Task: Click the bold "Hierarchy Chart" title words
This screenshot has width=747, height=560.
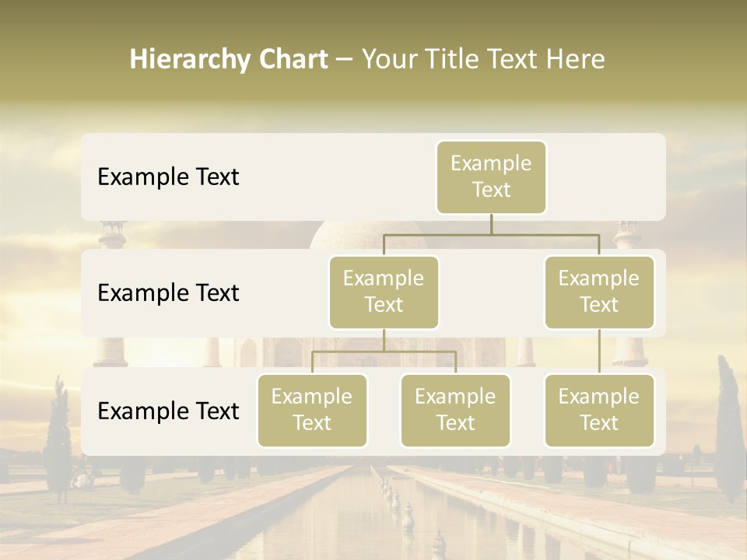Action: click(x=229, y=59)
